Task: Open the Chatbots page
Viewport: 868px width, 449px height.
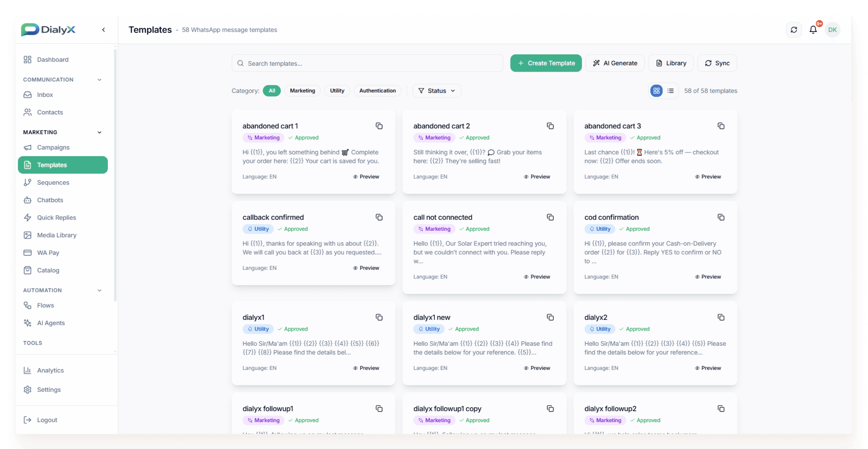Action: 63,200
